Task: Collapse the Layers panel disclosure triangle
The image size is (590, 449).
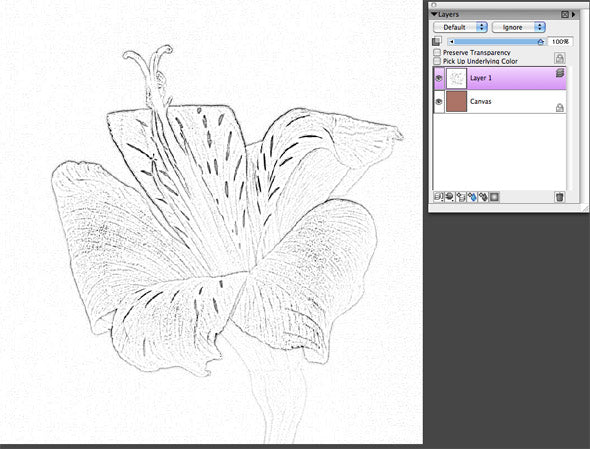Action: coord(434,14)
